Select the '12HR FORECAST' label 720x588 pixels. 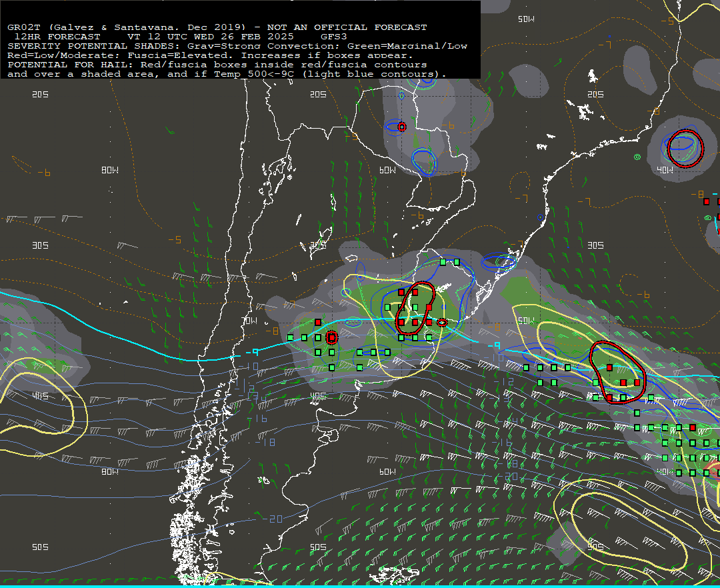tap(57, 37)
